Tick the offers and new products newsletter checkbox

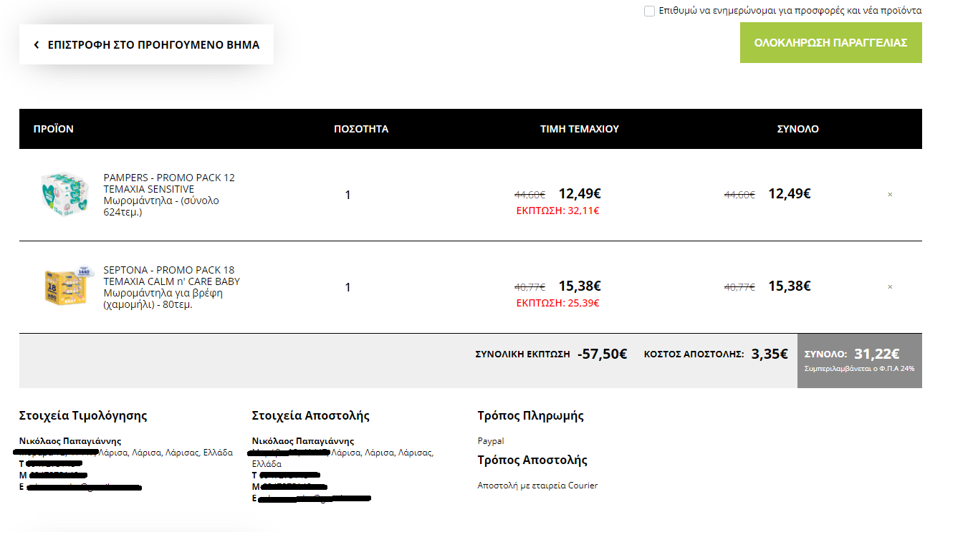click(649, 11)
